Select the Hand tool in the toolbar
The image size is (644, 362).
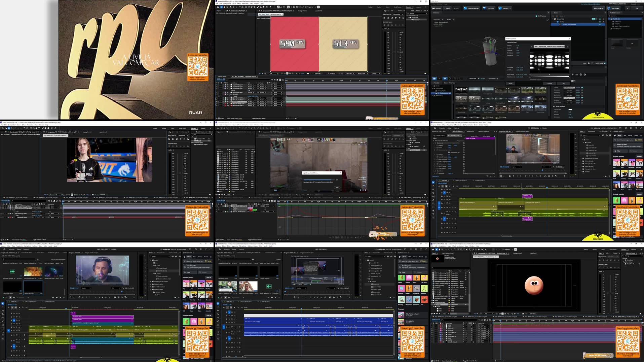(224, 7)
